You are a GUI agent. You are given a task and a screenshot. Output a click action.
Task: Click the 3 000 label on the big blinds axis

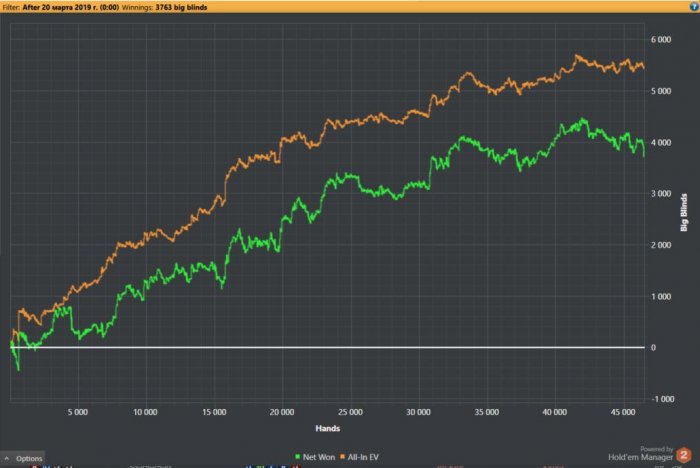coord(661,193)
